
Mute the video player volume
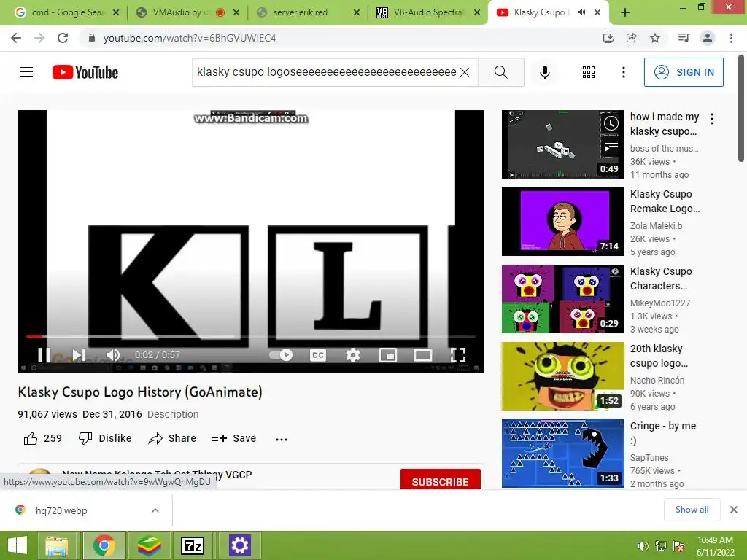coord(113,355)
